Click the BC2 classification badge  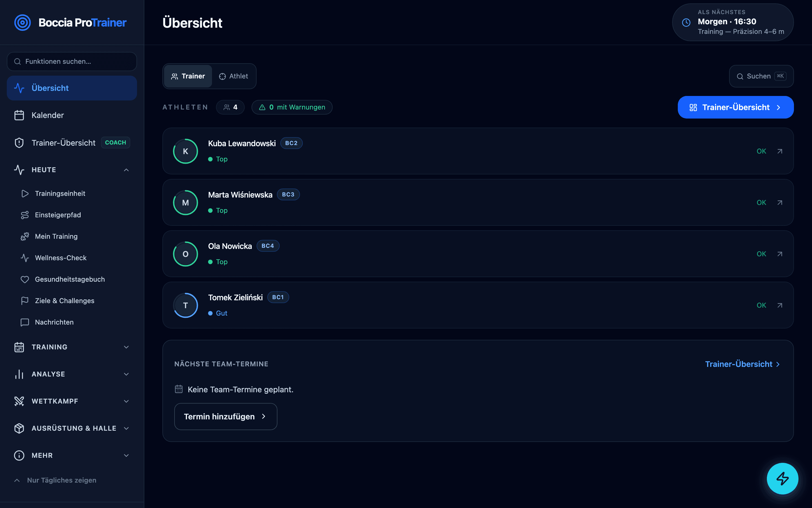click(x=291, y=143)
